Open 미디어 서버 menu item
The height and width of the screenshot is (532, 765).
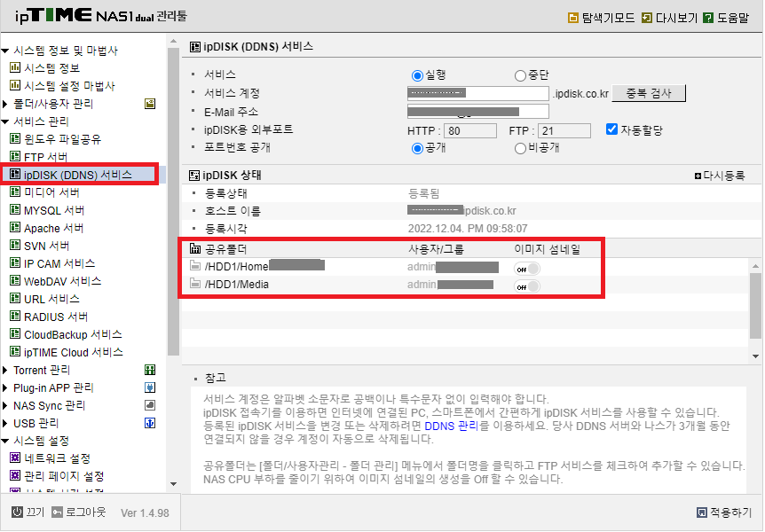click(x=51, y=192)
